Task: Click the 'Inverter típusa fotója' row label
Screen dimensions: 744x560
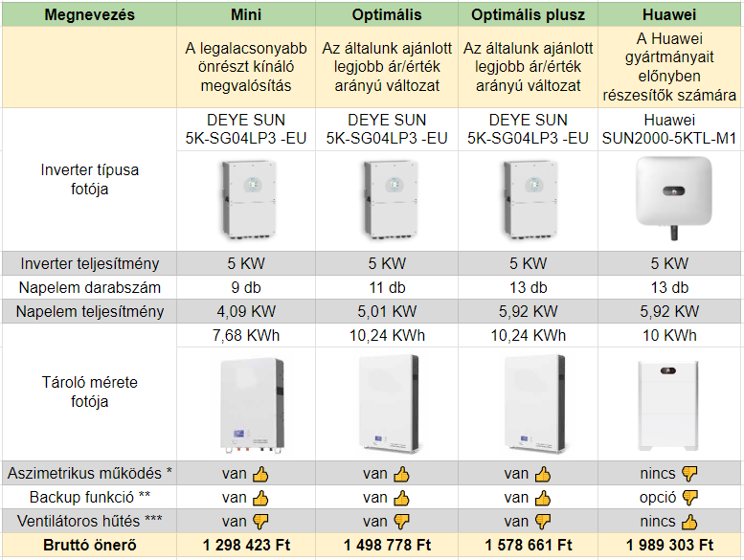Action: [90, 179]
